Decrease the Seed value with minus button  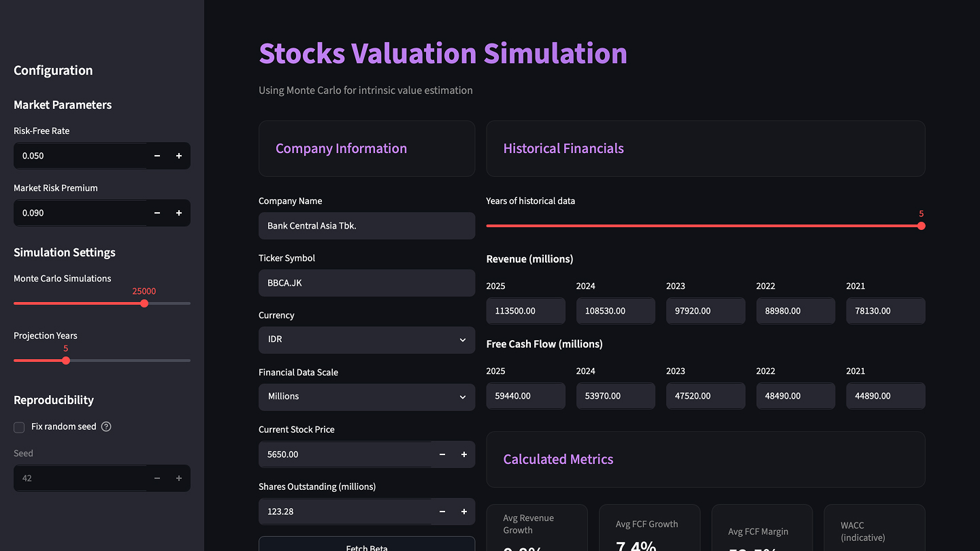[x=157, y=478]
